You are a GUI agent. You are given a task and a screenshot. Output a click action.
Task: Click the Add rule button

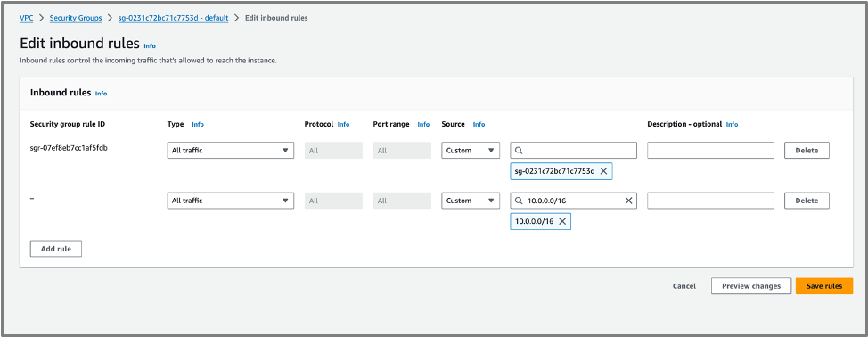pyautogui.click(x=56, y=249)
